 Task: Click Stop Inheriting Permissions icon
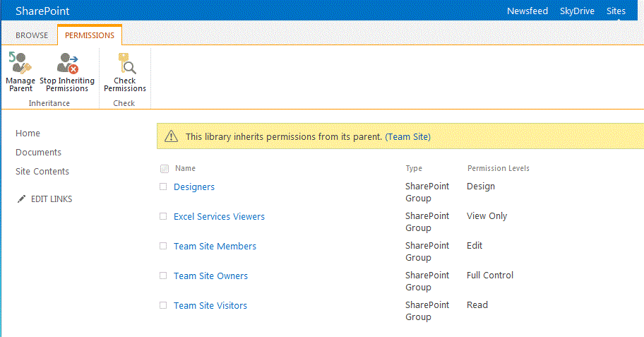67,64
